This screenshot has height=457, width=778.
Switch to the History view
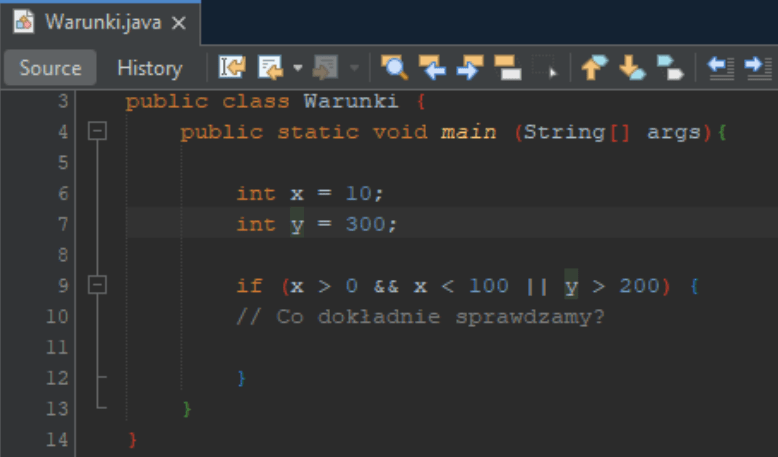(x=149, y=68)
